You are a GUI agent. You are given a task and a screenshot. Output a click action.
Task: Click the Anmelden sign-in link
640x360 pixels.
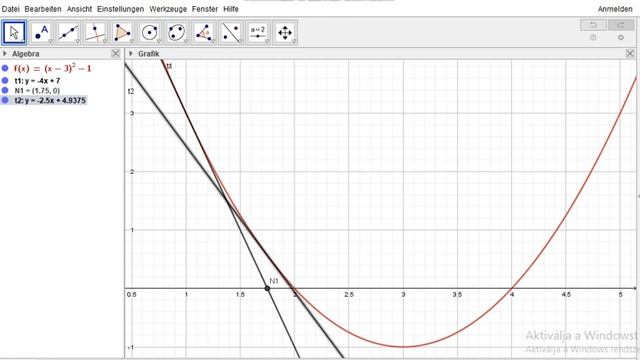click(615, 9)
